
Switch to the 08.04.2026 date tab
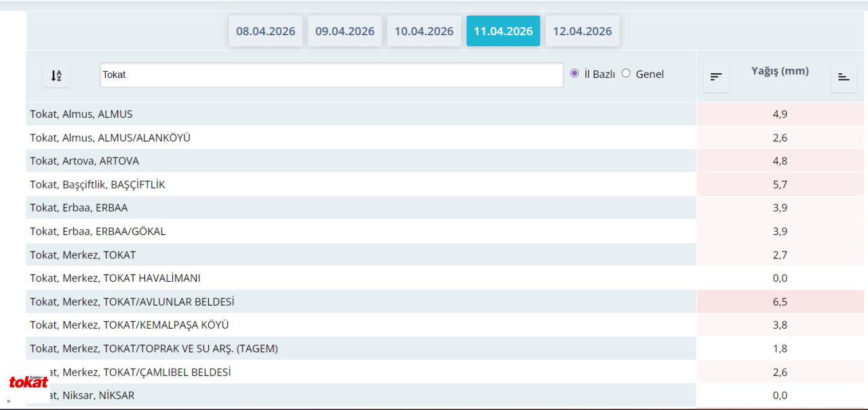266,31
